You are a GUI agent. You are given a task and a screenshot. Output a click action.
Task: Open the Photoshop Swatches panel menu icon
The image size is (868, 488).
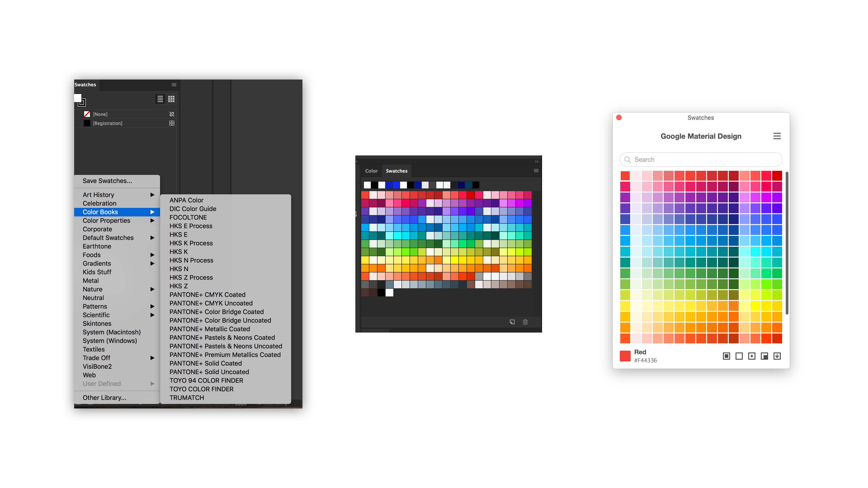(x=536, y=171)
